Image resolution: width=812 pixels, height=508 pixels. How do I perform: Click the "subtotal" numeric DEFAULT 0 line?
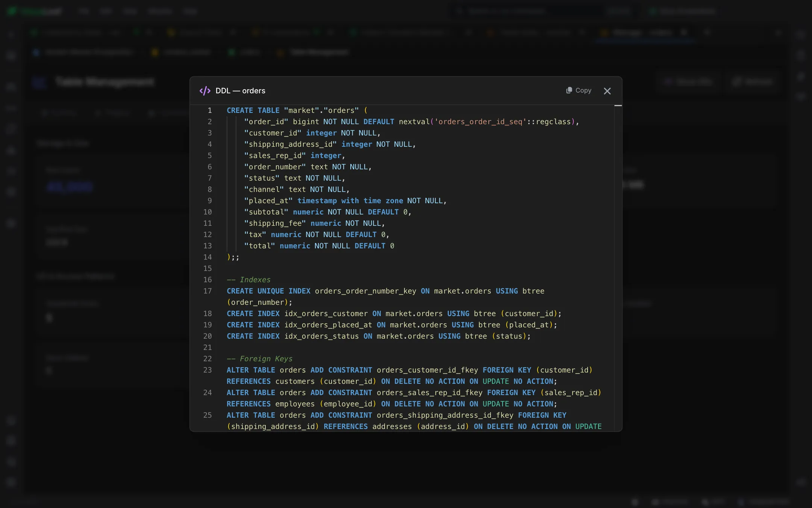pyautogui.click(x=327, y=212)
